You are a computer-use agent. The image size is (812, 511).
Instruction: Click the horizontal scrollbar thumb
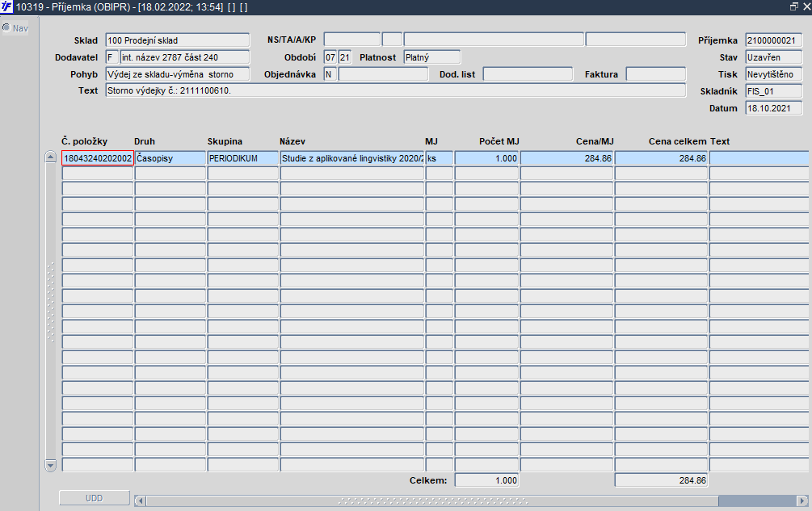tap(432, 501)
